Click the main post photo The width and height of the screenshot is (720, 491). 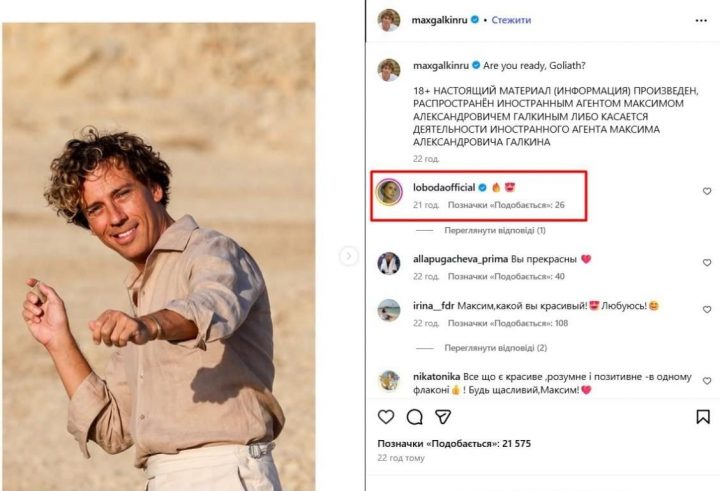point(162,256)
